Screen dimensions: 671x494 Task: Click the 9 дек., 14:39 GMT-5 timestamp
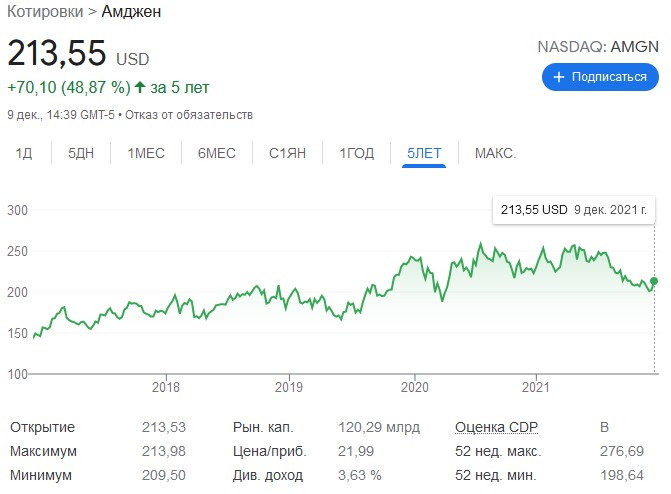(61, 115)
